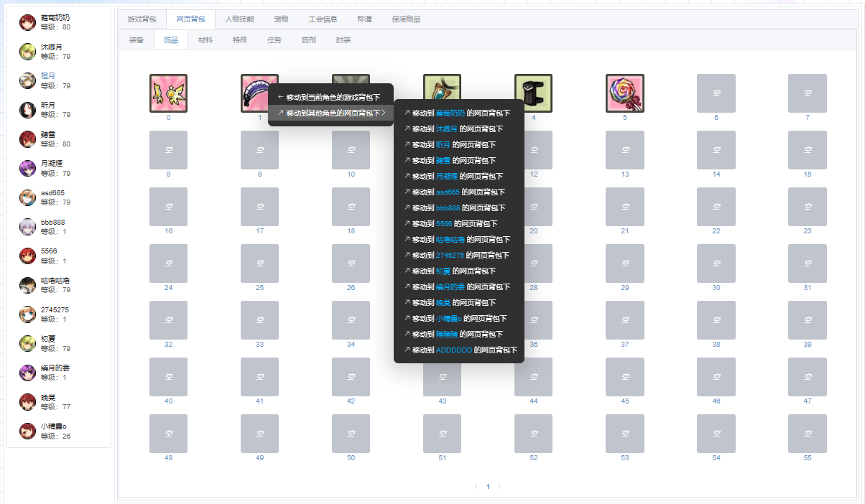This screenshot has width=865, height=504.
Task: Go to previous page of inventory
Action: click(x=476, y=486)
